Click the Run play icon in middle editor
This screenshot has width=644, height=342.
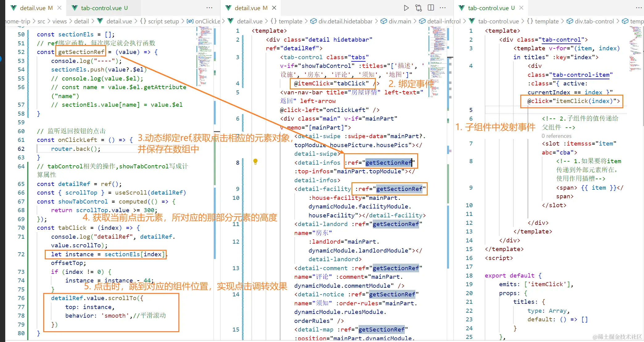pyautogui.click(x=406, y=8)
